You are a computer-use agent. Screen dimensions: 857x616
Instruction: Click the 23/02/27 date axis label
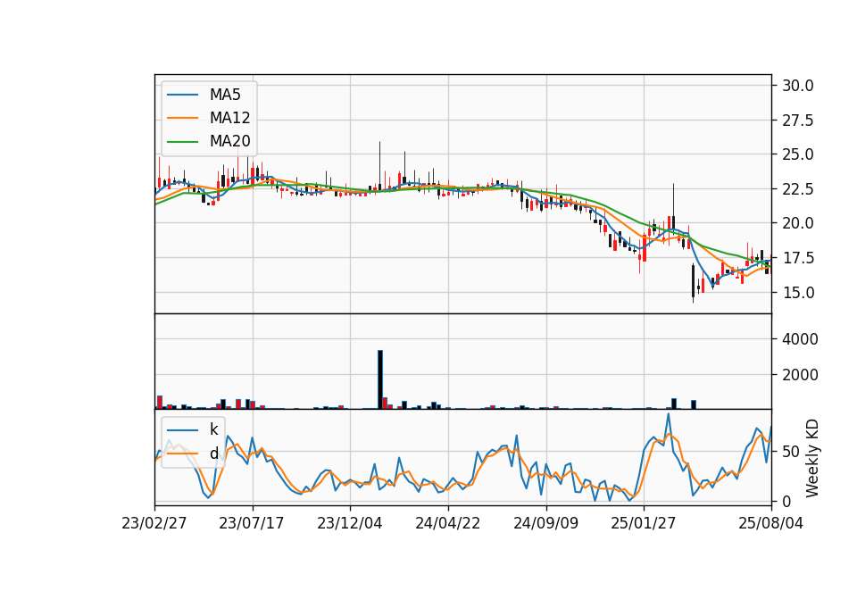tap(154, 523)
